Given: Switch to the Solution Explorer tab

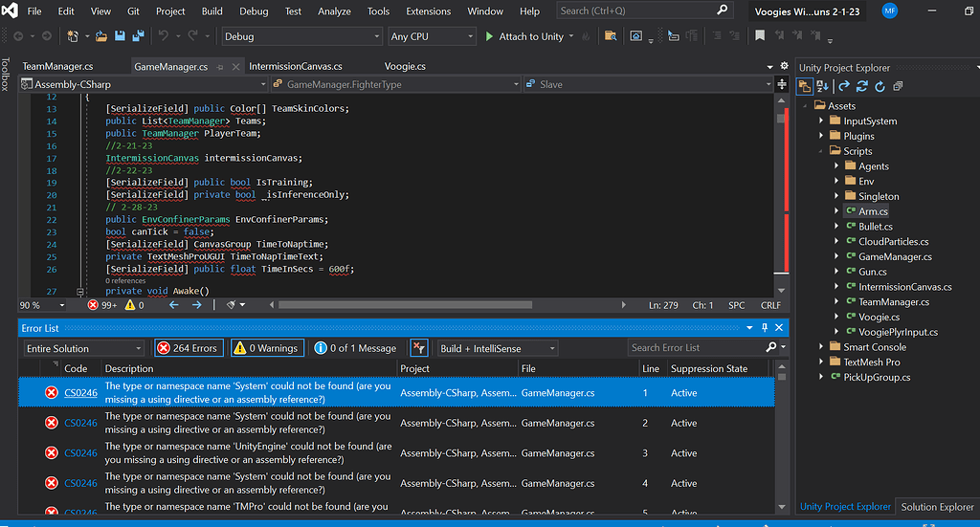Looking at the screenshot, I should 936,507.
